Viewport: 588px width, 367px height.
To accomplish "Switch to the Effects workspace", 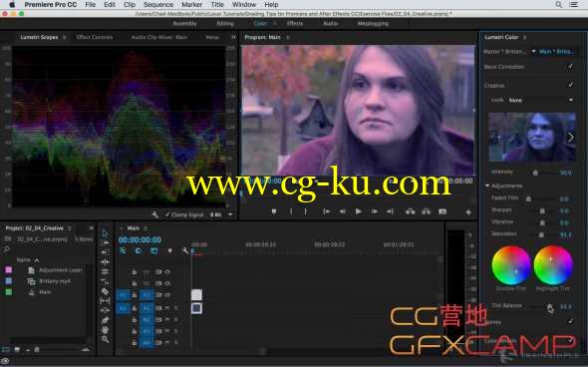I will (x=295, y=23).
